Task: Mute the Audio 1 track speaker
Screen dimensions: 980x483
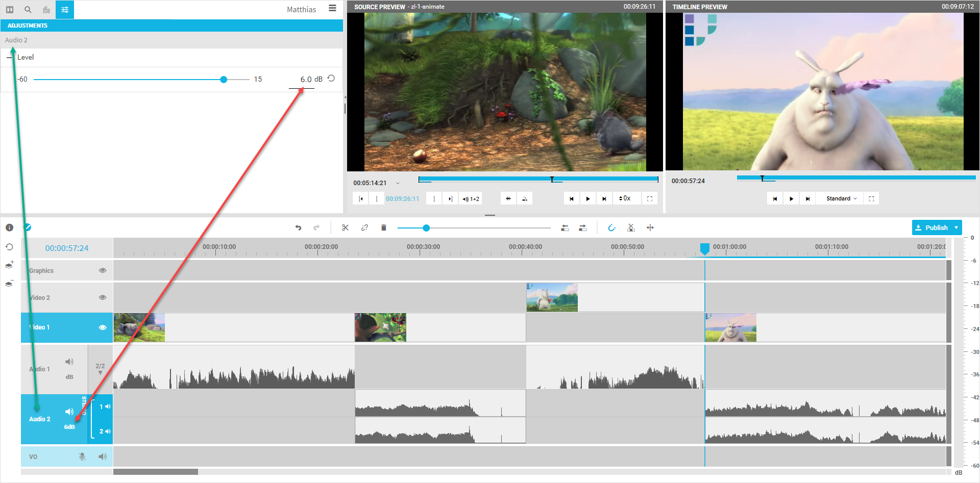Action: 69,362
